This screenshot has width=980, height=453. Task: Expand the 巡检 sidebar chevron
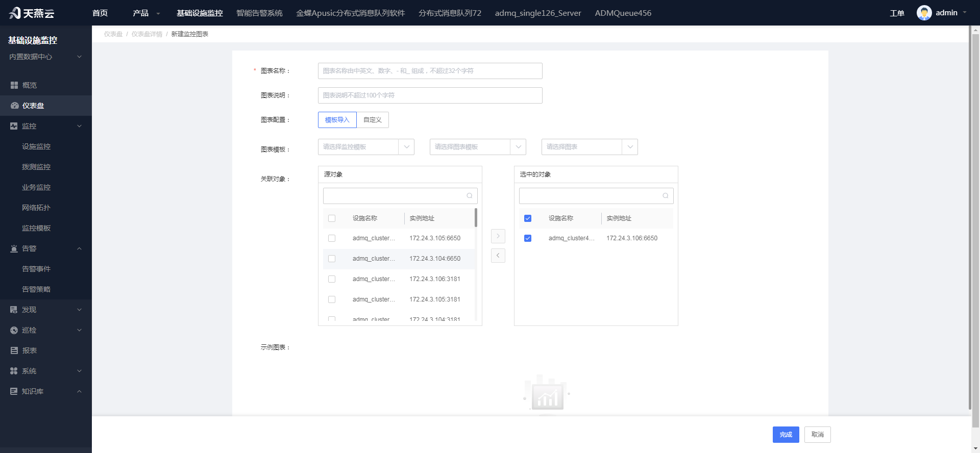coord(79,330)
